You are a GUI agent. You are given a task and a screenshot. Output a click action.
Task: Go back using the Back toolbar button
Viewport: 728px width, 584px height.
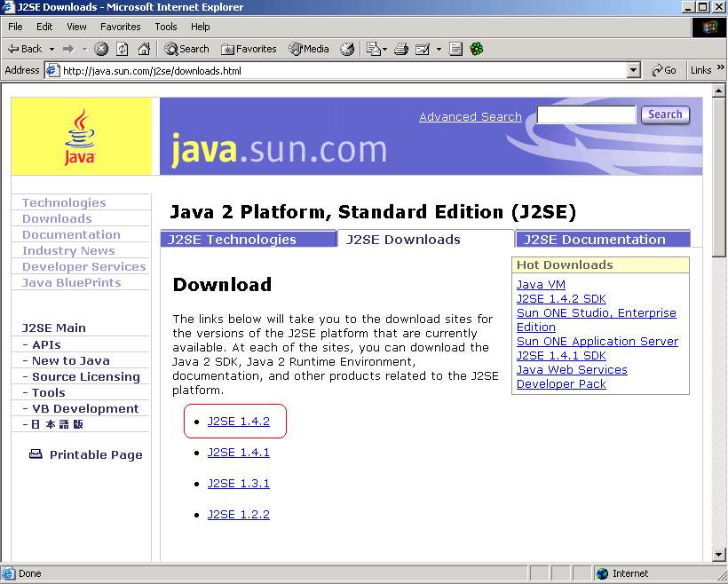[25, 49]
